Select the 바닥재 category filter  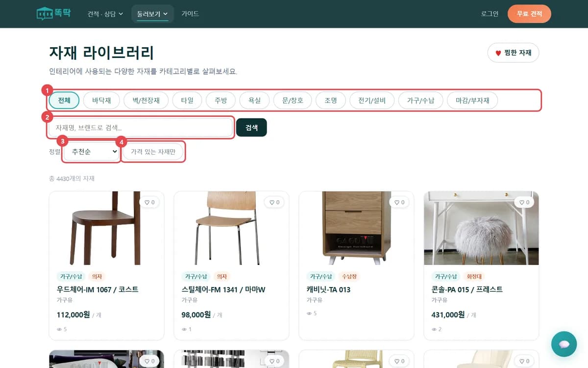coord(101,101)
